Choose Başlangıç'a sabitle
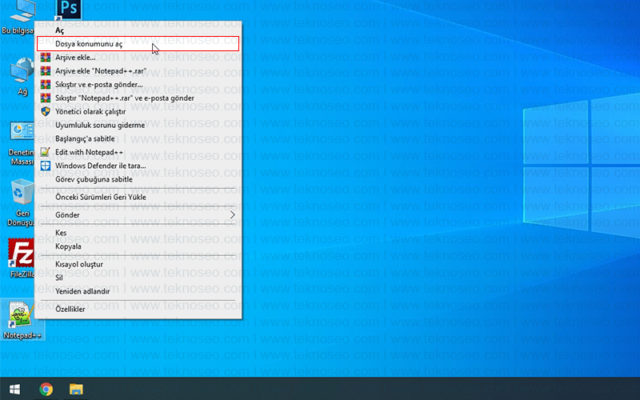 (138, 138)
